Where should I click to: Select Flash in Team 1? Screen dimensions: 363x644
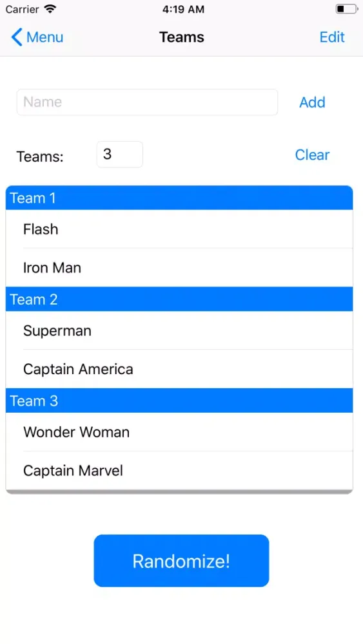pos(179,229)
